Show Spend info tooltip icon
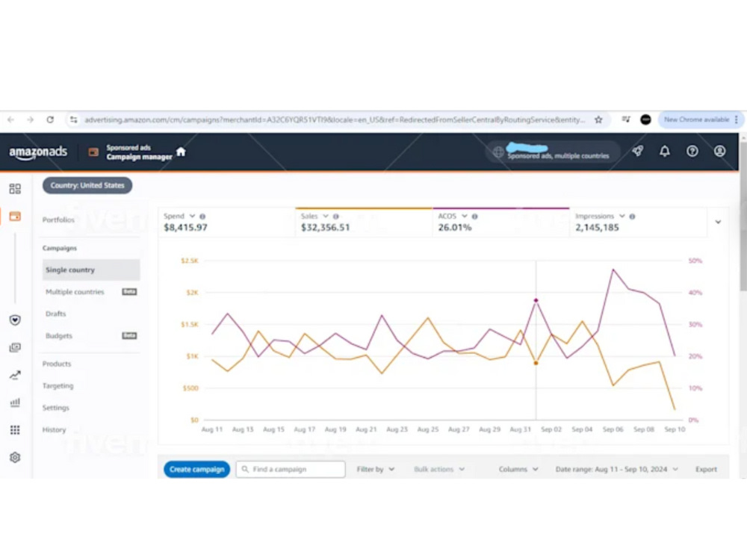 pos(202,217)
